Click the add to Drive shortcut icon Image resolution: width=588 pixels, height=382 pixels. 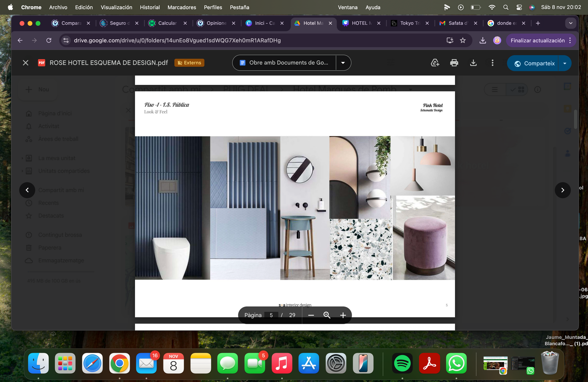[435, 63]
